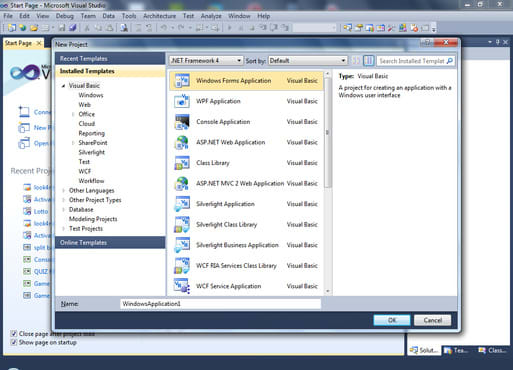The image size is (513, 370).
Task: Select the Modeling Projects tree item
Action: [x=93, y=219]
